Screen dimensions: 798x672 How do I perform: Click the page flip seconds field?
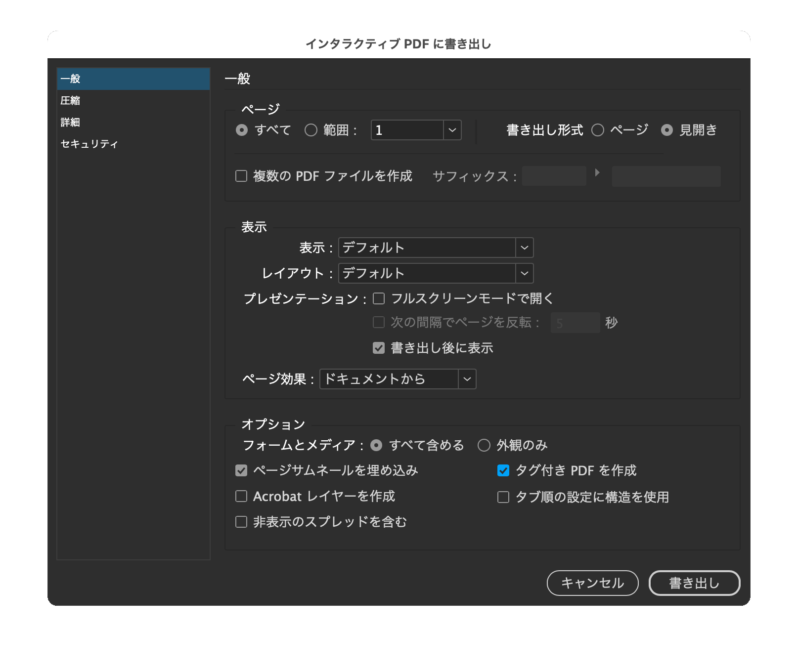pos(575,323)
